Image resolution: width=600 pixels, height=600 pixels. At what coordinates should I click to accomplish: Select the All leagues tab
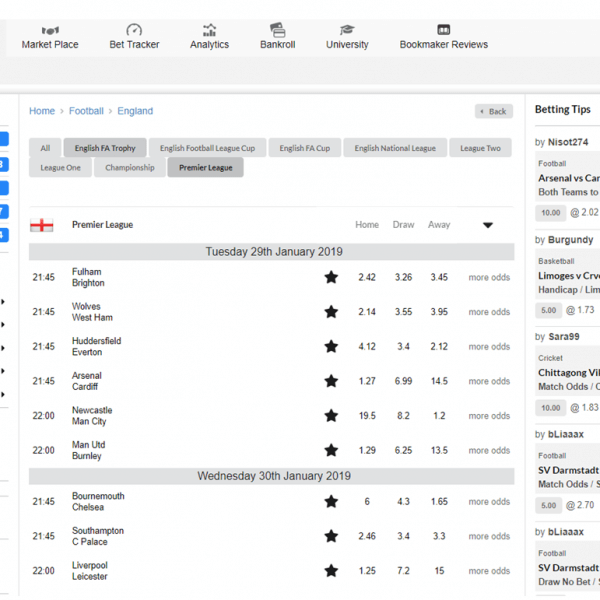click(x=45, y=148)
